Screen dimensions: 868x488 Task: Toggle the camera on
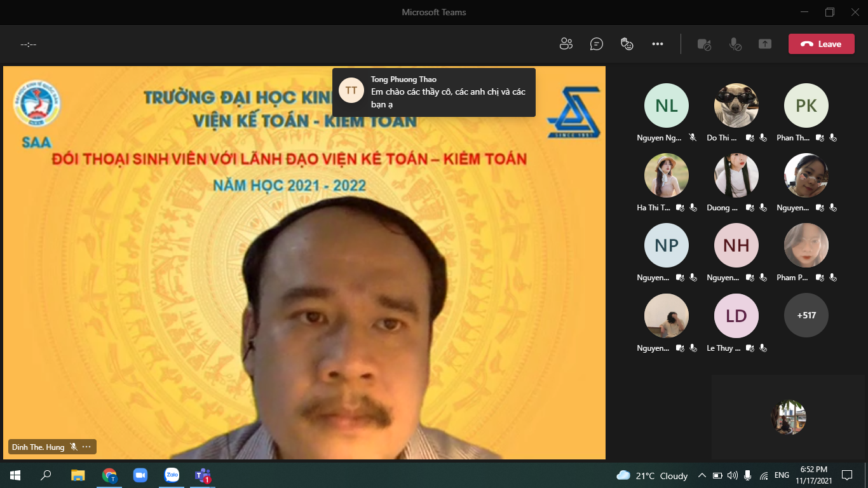tap(704, 44)
